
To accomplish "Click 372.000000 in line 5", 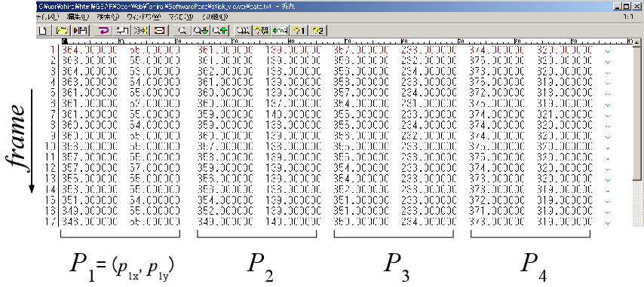I will pos(497,93).
